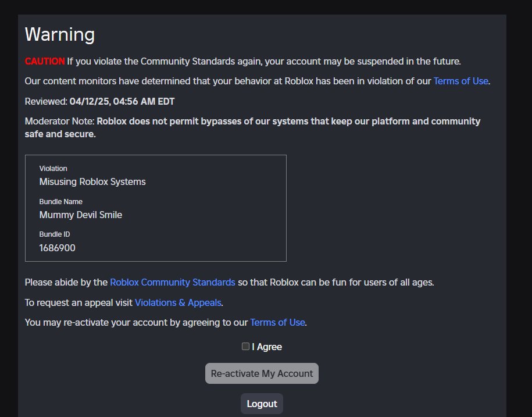
Task: Click the Violation field label
Action: click(53, 168)
